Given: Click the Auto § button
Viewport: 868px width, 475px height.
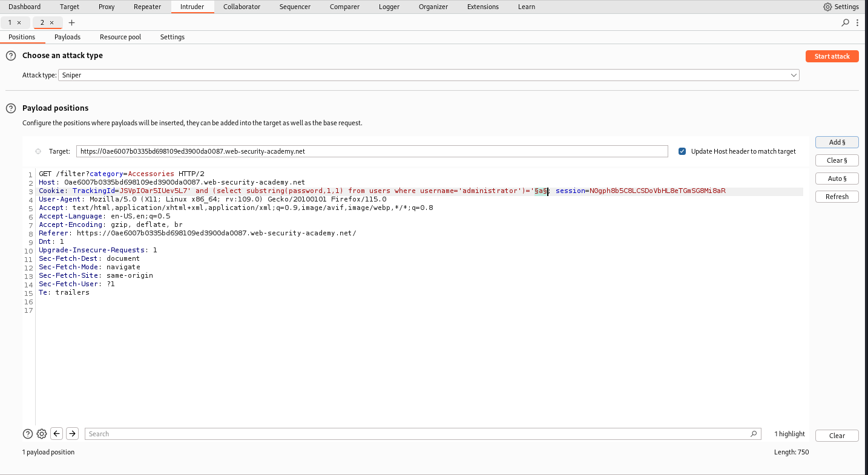Looking at the screenshot, I should pos(837,179).
